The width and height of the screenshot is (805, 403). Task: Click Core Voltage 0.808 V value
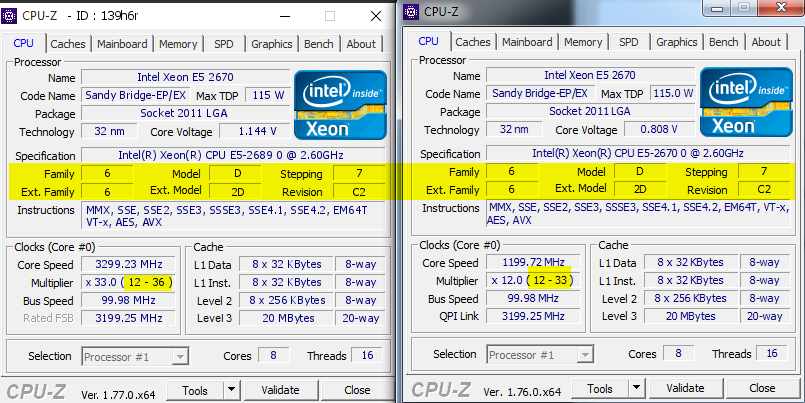click(660, 129)
